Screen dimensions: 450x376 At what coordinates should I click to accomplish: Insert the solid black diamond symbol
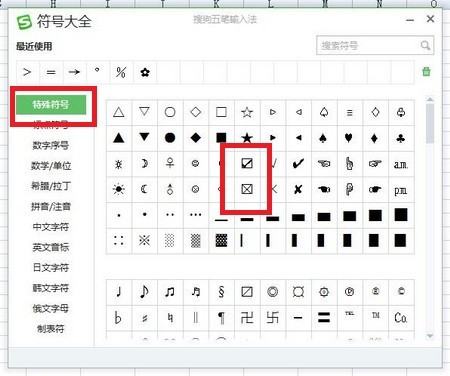pos(196,138)
